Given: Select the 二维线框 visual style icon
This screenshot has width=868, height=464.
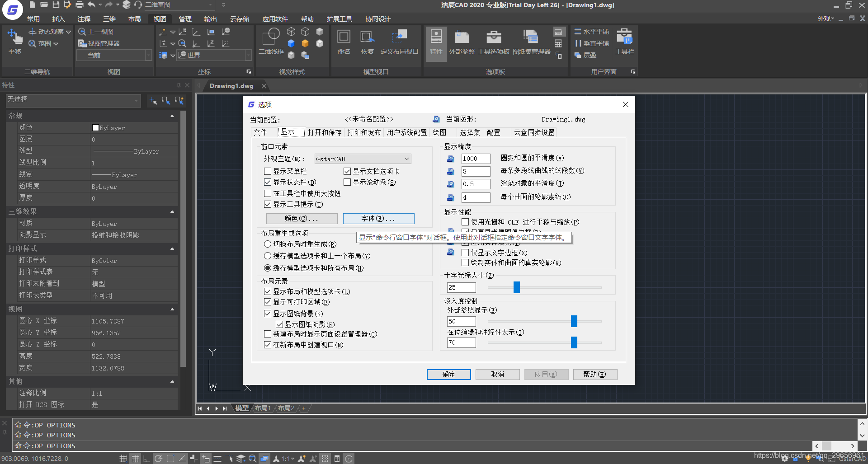Looking at the screenshot, I should point(271,37).
